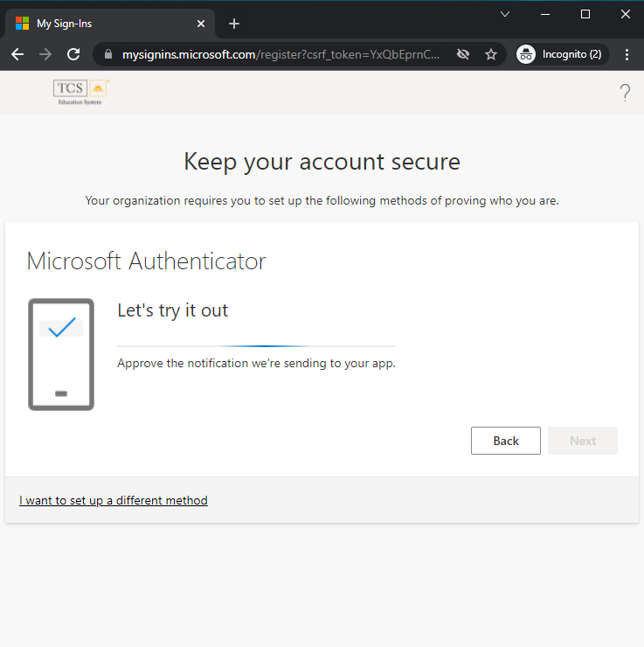Click 'I want to set up a different method'
The image size is (644, 647).
point(114,500)
